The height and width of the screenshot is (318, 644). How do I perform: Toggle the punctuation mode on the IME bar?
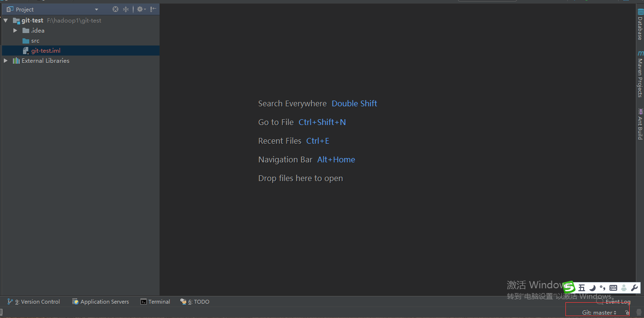[x=603, y=288]
